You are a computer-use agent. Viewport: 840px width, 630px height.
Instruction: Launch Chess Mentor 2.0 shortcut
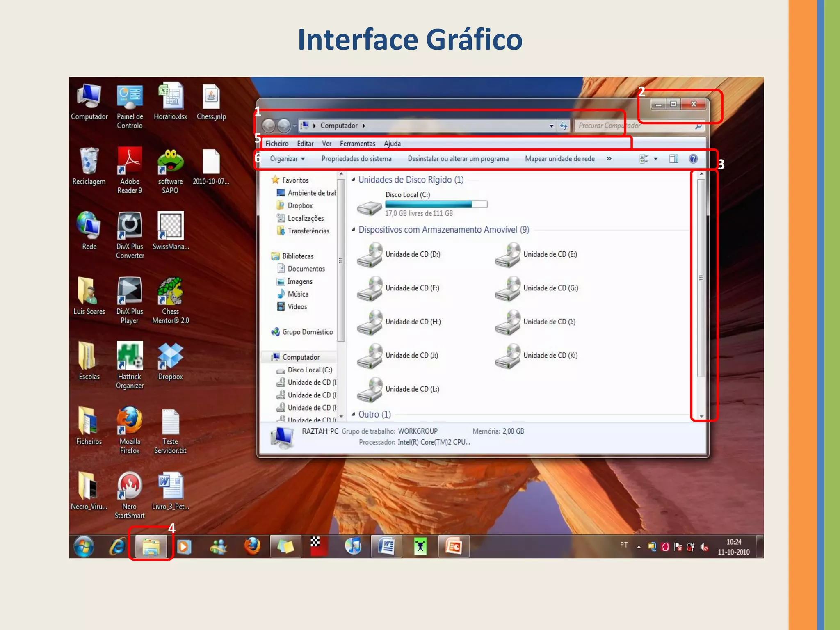(x=170, y=300)
